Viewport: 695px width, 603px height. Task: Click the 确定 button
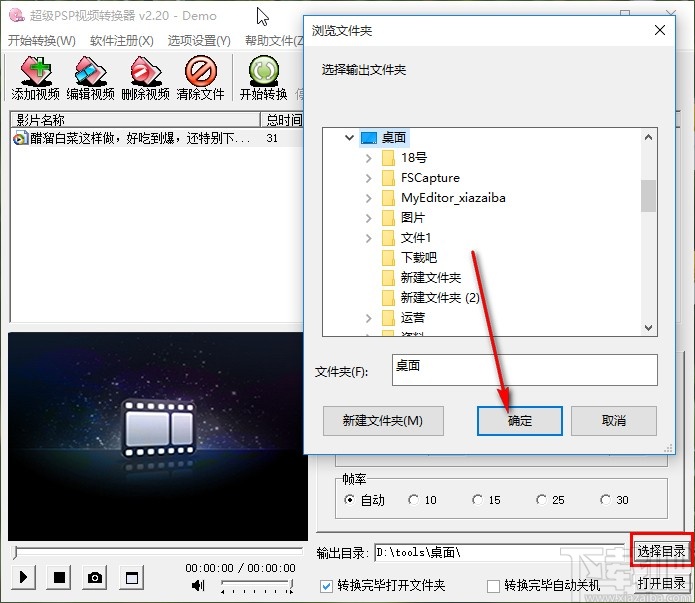(x=520, y=420)
